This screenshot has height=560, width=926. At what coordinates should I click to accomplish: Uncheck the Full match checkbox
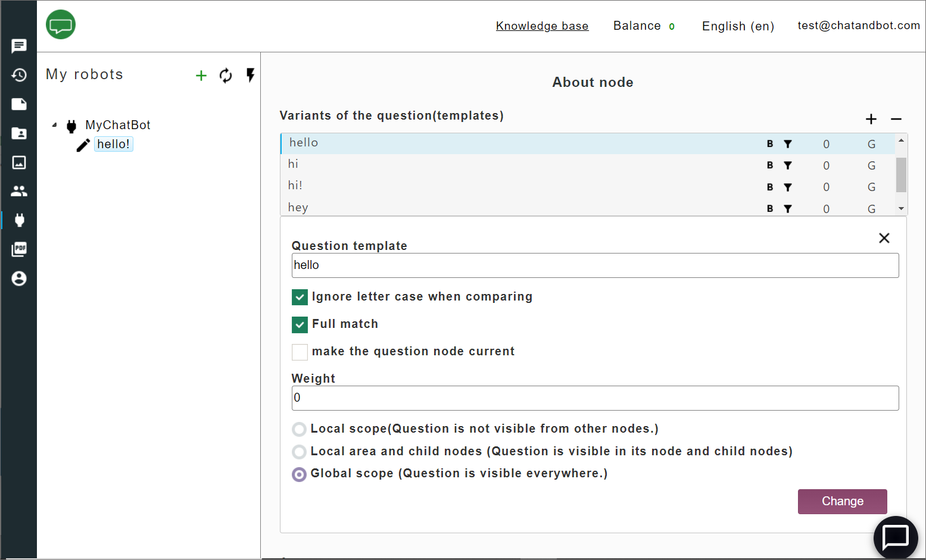point(300,324)
